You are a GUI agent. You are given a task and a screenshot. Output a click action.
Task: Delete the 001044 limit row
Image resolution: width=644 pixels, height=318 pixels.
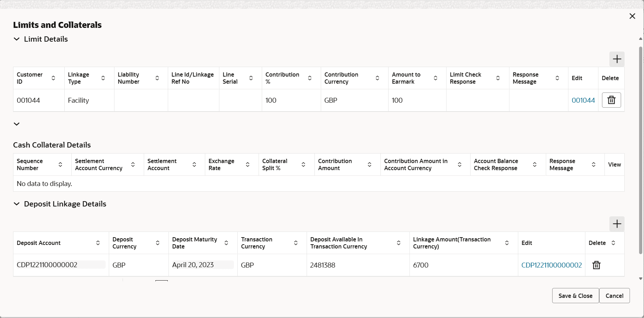pos(611,100)
